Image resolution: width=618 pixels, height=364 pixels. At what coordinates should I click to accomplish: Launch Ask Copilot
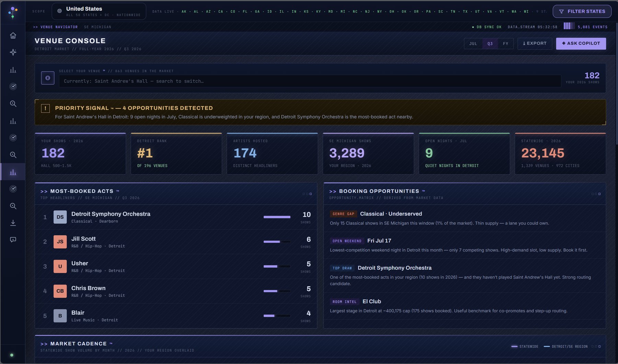pos(581,44)
